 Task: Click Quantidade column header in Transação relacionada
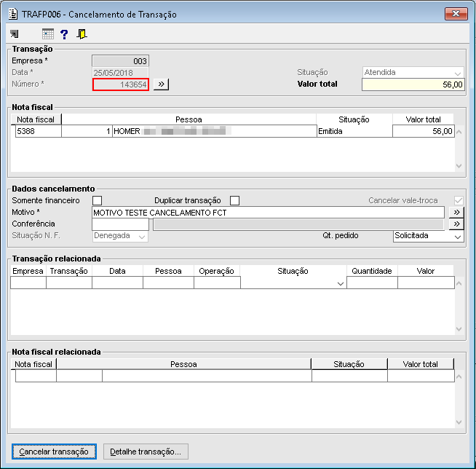click(372, 271)
